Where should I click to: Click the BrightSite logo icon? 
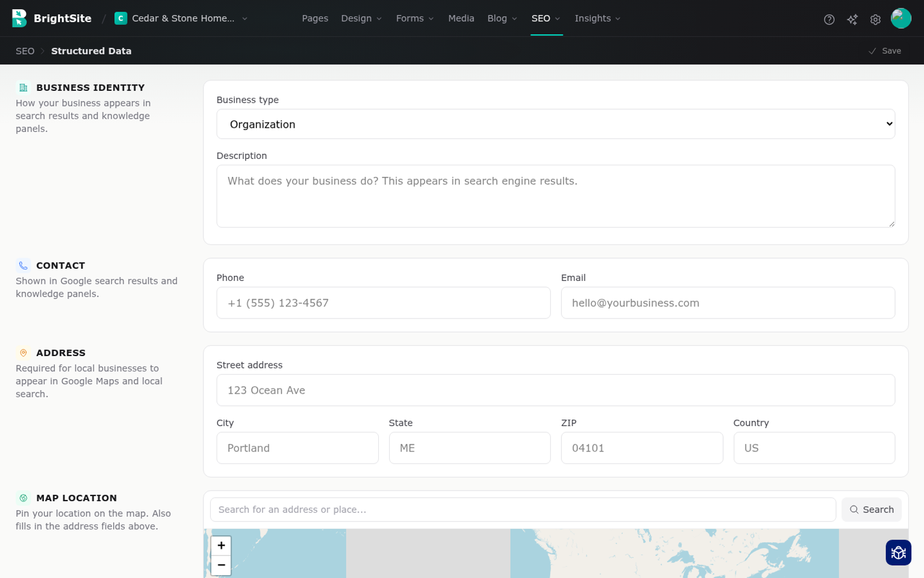coord(19,18)
